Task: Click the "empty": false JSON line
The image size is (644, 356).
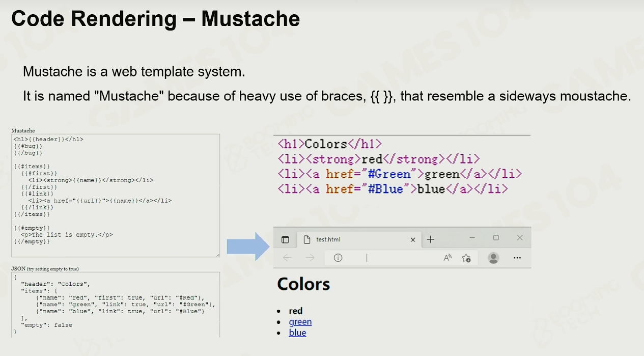Action: coord(46,325)
